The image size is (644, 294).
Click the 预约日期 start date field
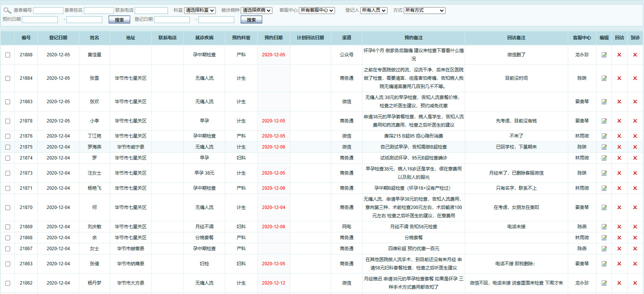40,20
